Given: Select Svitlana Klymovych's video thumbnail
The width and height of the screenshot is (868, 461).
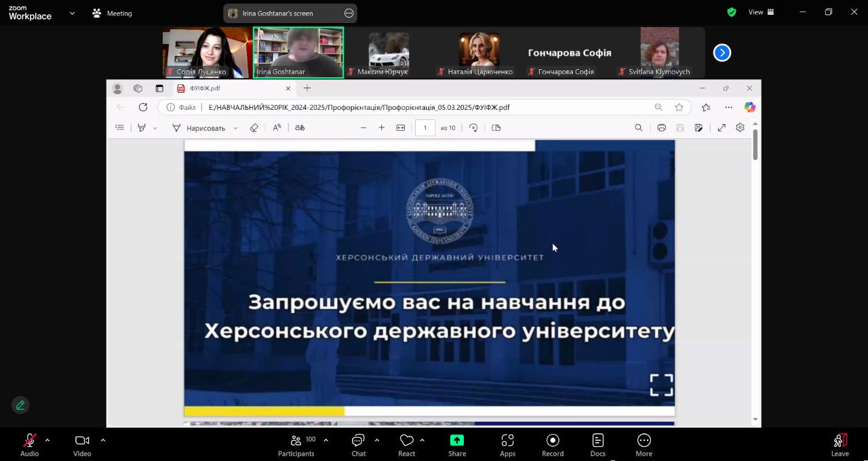Looking at the screenshot, I should (659, 52).
